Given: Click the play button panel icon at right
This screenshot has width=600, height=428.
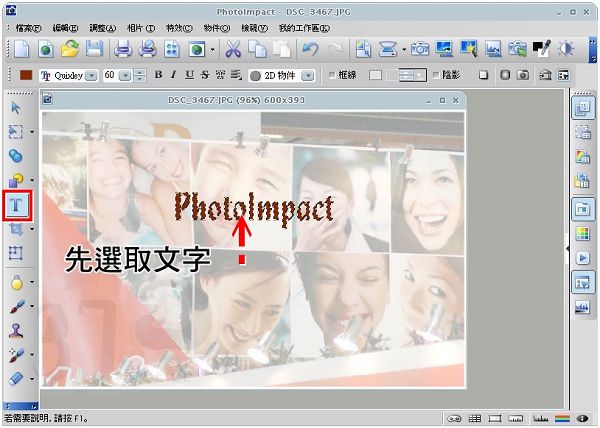Looking at the screenshot, I should 583,258.
